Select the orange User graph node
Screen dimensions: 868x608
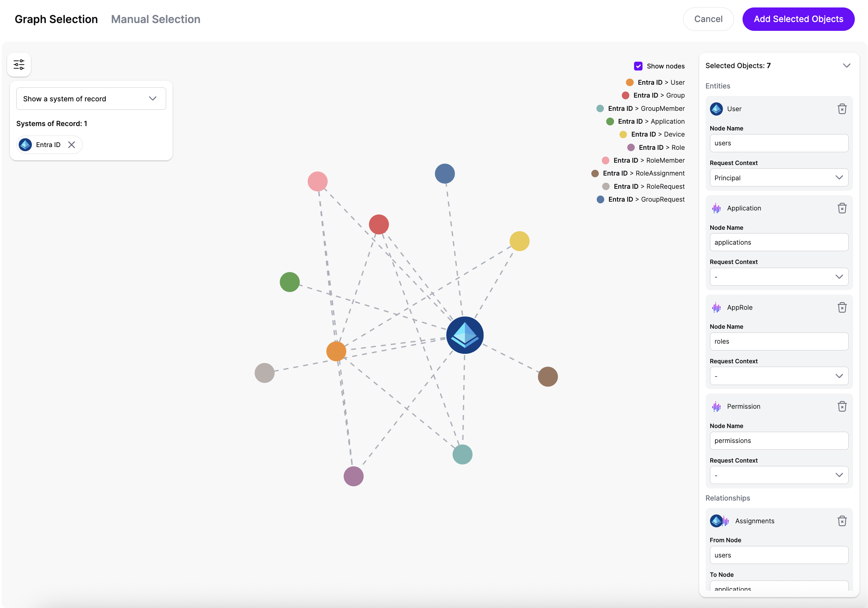(336, 351)
